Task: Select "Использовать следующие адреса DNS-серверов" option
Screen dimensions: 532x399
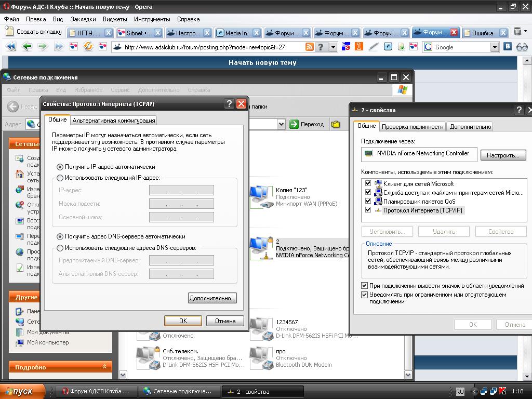Action: tap(60, 248)
